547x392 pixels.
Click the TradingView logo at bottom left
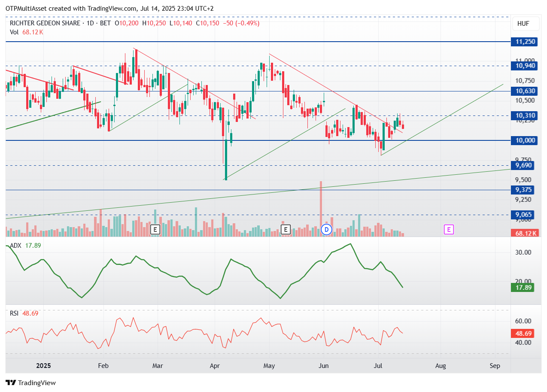pyautogui.click(x=30, y=383)
